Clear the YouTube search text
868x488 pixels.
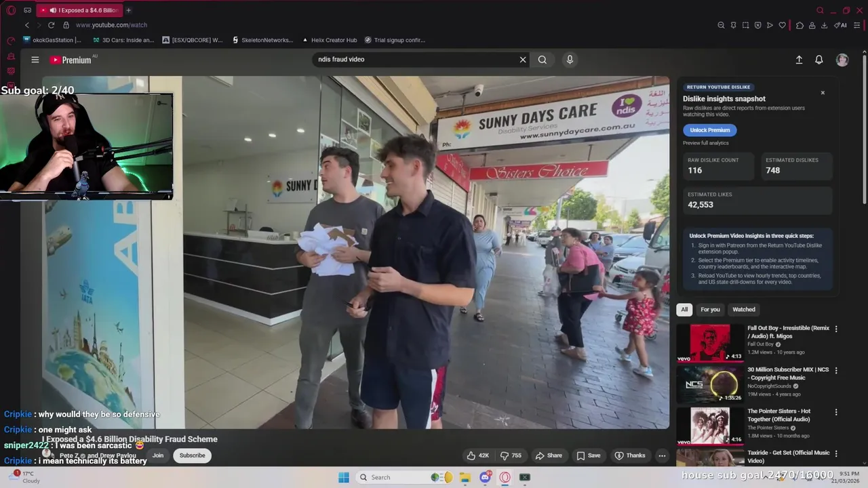pyautogui.click(x=523, y=60)
